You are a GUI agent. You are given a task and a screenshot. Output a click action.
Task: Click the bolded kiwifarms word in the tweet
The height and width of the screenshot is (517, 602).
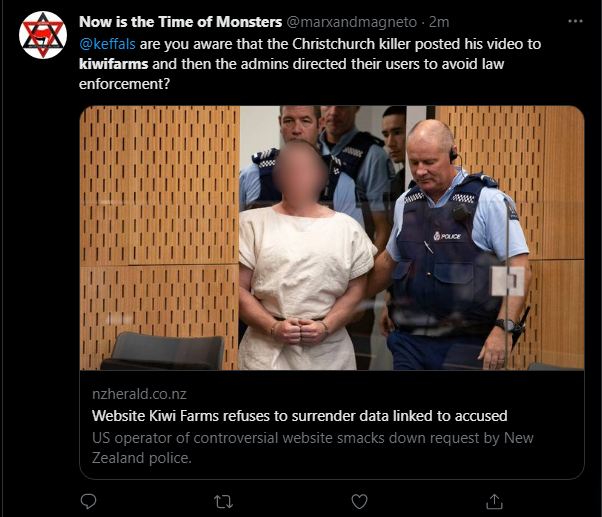click(113, 64)
